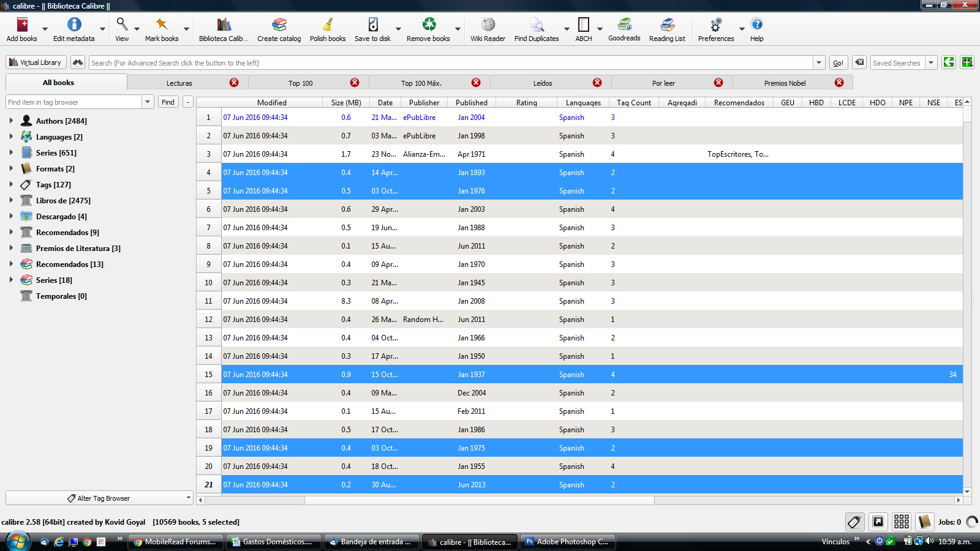980x551 pixels.
Task: Open the Alter Tag Browser dropdown
Action: click(x=99, y=498)
